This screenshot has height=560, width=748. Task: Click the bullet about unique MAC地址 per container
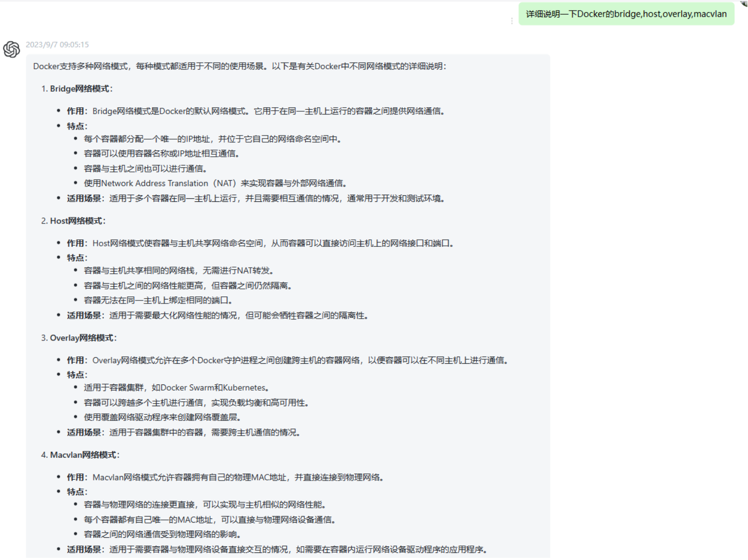click(210, 520)
